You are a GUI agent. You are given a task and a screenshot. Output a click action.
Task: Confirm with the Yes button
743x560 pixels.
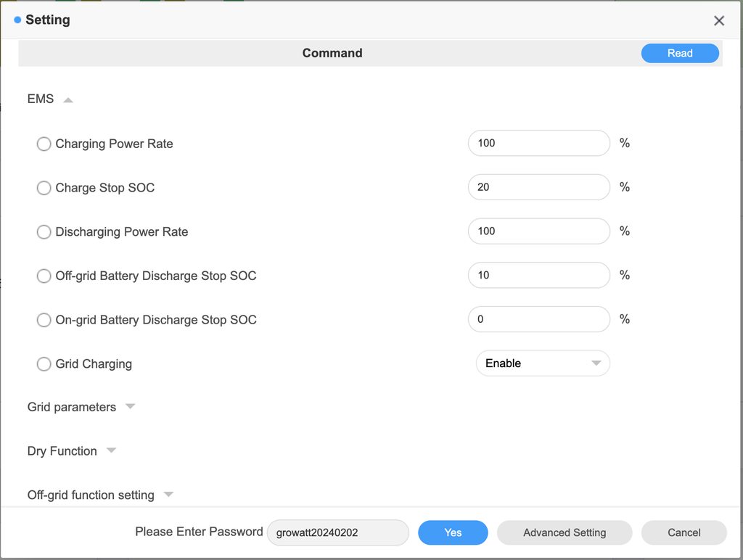[x=453, y=532]
